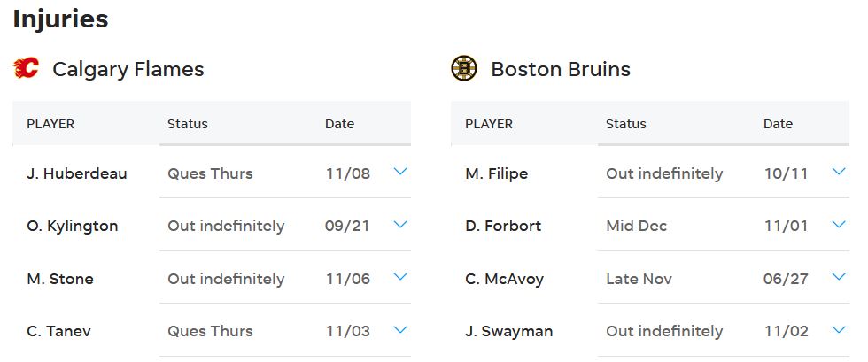Click player name J. Swayman
Viewport: 868px width, 362px height.
(508, 332)
